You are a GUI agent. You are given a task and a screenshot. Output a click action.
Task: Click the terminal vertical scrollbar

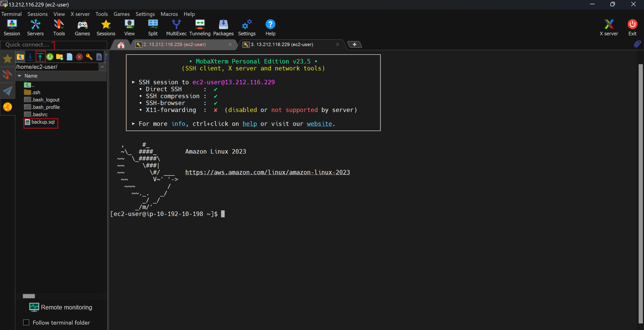641,194
